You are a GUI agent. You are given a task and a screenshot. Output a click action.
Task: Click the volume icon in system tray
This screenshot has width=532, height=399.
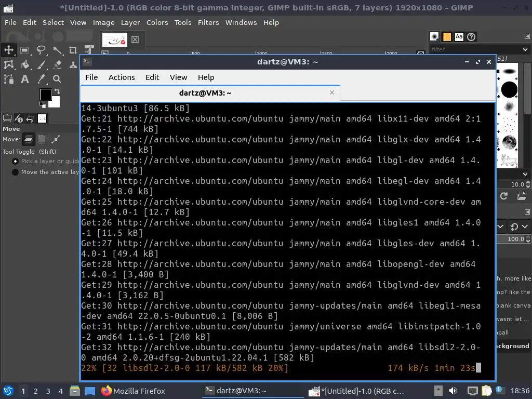453,391
